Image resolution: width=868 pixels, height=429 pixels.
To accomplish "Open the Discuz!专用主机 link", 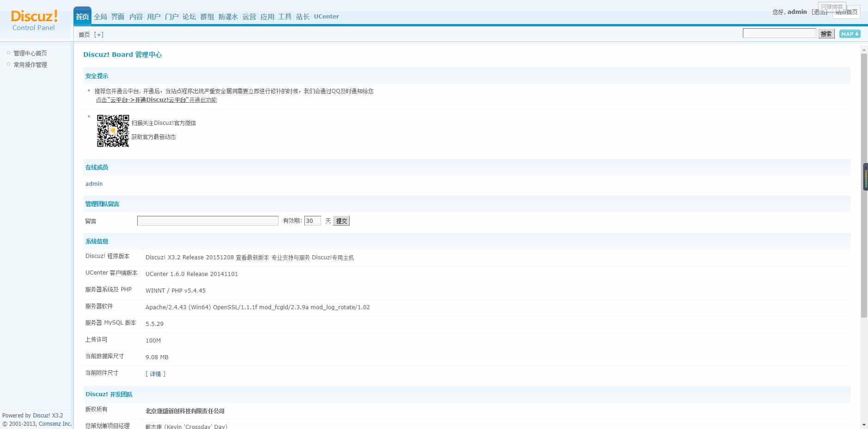I will (x=333, y=257).
